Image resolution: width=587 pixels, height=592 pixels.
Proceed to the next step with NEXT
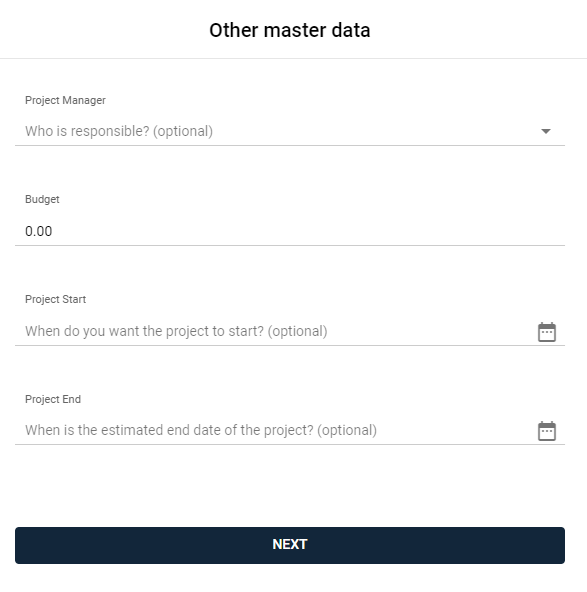(290, 545)
